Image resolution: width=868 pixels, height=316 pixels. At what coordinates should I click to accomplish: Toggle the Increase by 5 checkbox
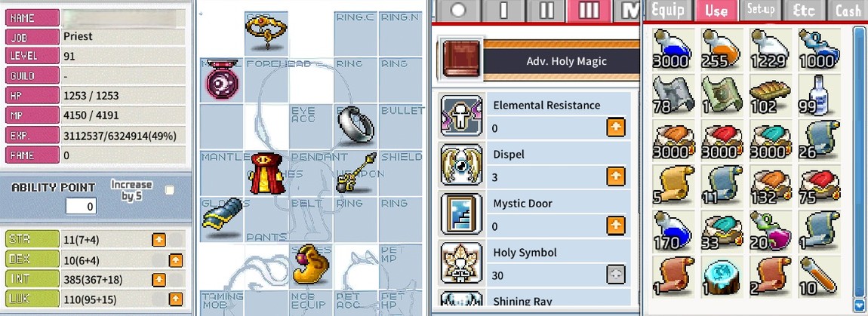[169, 190]
